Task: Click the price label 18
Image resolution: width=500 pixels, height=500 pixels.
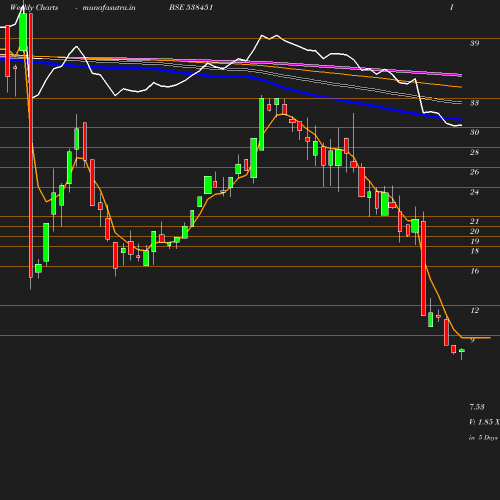Action: tap(475, 251)
